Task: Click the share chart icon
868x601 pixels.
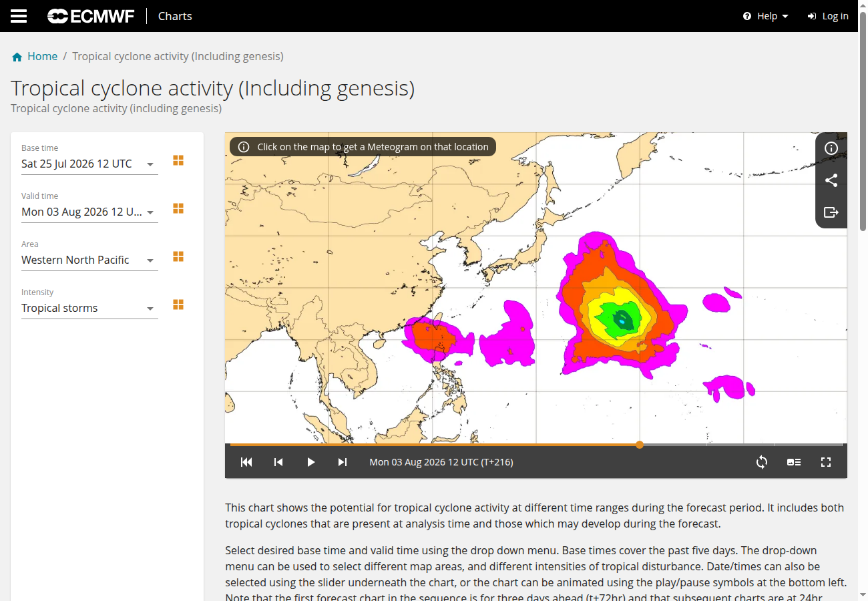Action: (x=831, y=180)
